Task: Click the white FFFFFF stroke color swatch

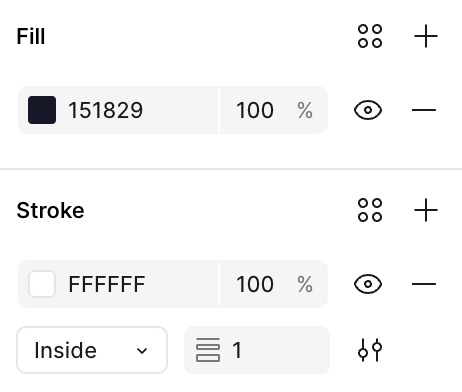Action: click(42, 284)
